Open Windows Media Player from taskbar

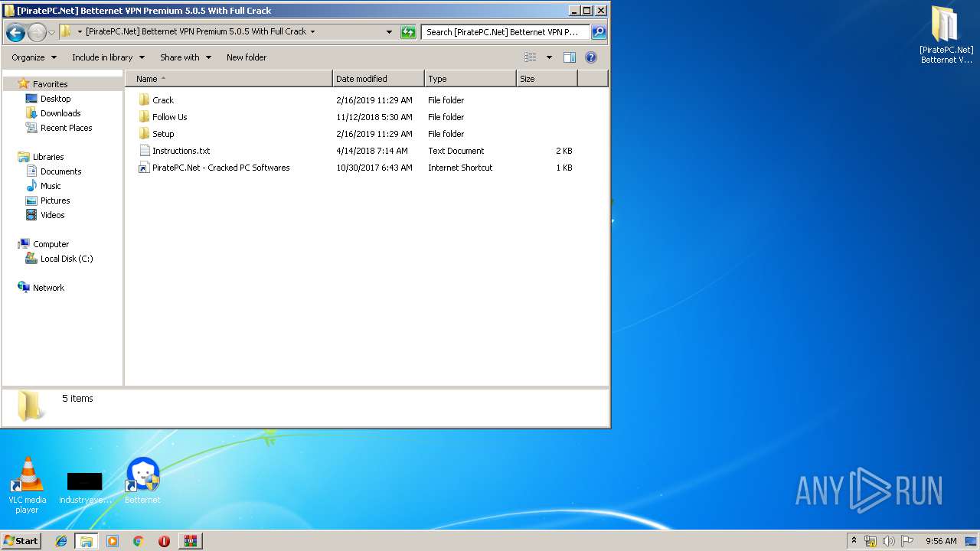coord(113,541)
